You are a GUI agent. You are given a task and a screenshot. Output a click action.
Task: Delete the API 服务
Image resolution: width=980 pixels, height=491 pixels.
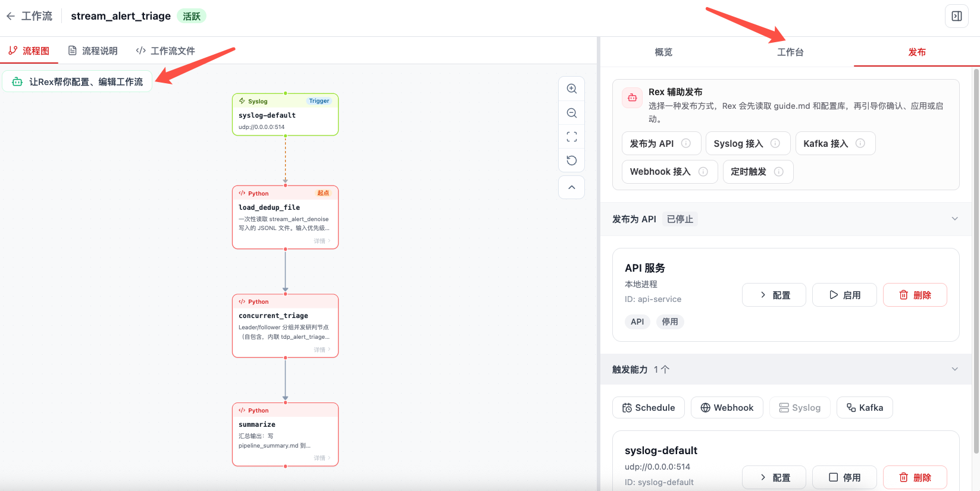(915, 295)
